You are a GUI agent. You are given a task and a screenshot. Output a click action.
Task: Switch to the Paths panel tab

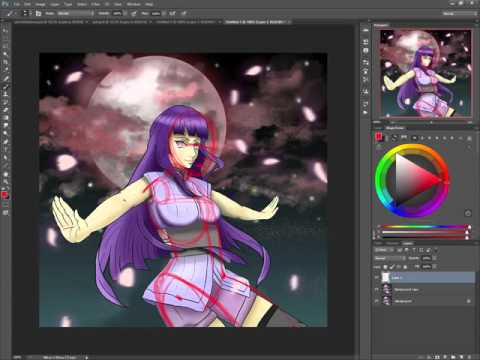tap(378, 243)
